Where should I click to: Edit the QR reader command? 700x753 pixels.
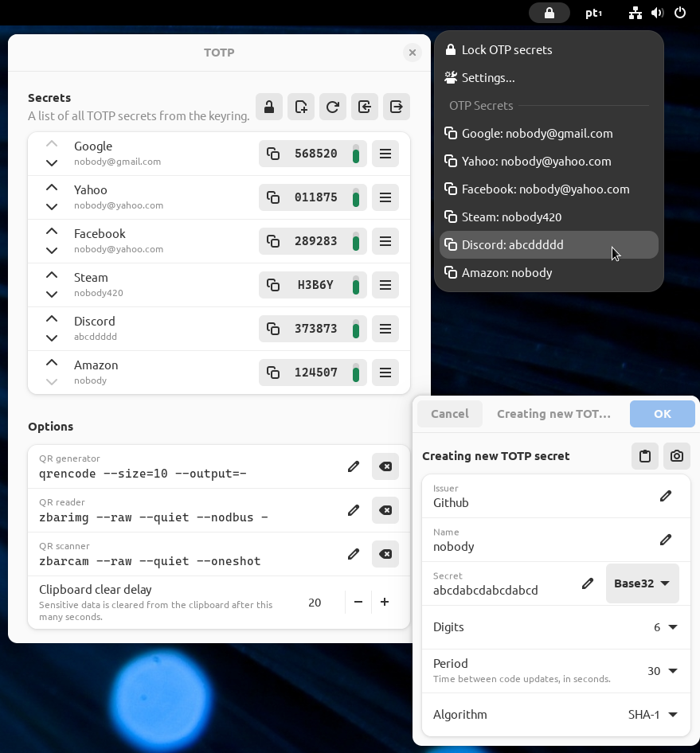[354, 510]
